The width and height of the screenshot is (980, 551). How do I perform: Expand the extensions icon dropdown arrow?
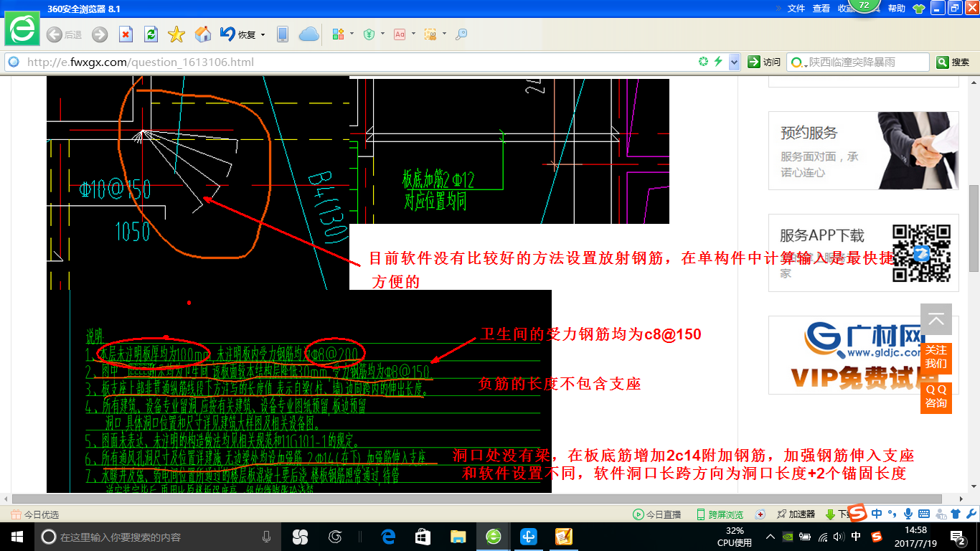(352, 34)
